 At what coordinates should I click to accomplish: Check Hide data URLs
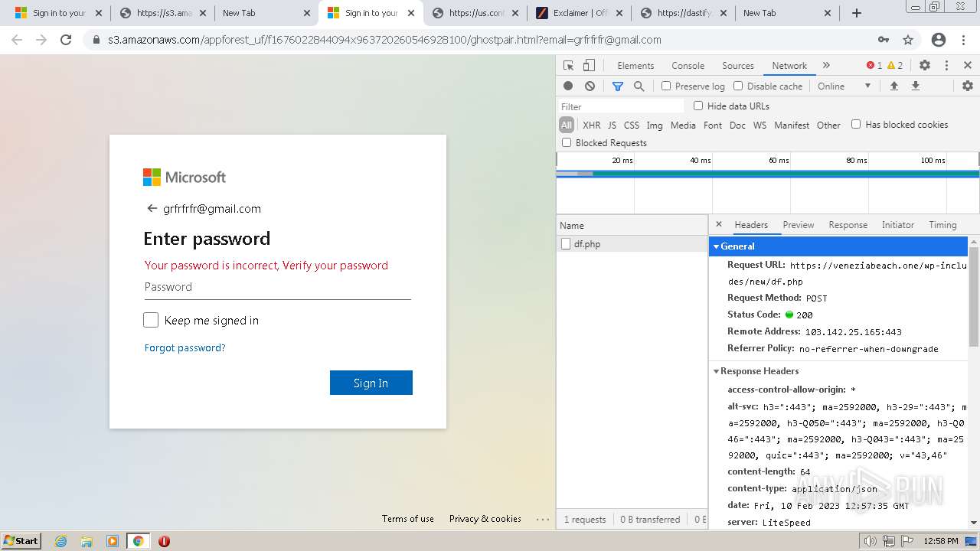(x=698, y=106)
